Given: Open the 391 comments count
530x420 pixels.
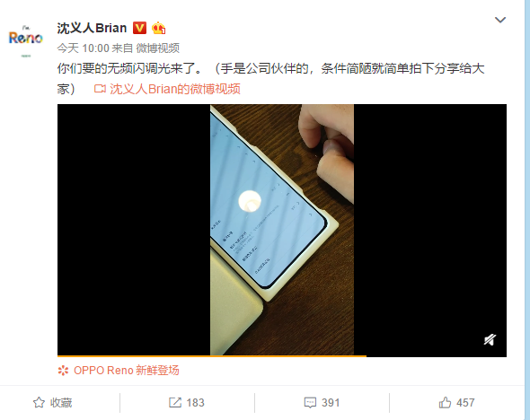Looking at the screenshot, I should tap(331, 402).
